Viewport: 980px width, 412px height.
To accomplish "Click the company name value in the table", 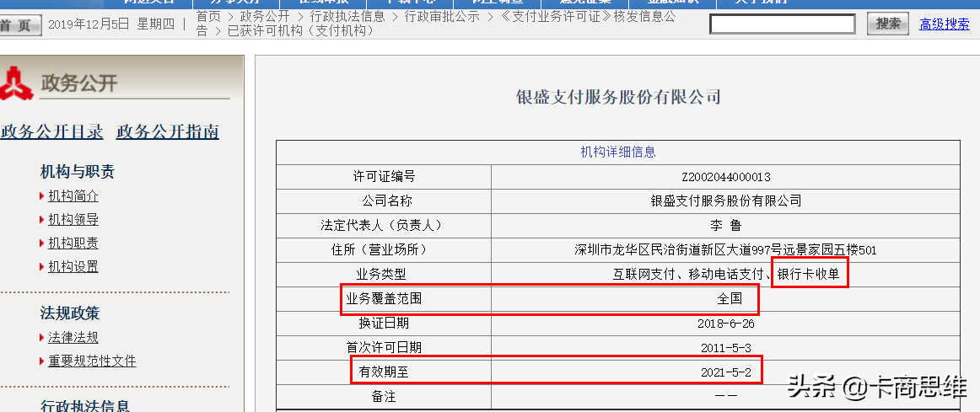I will (725, 201).
